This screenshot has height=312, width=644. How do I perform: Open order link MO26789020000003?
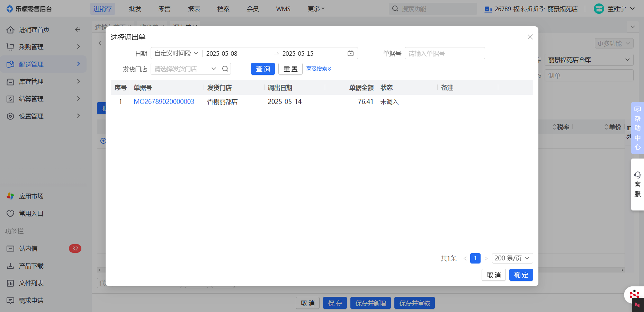click(164, 102)
